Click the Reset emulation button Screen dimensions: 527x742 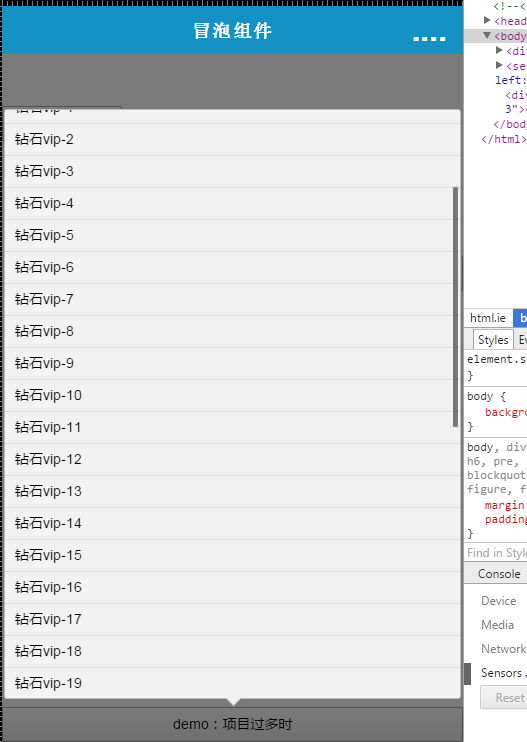pyautogui.click(x=504, y=698)
